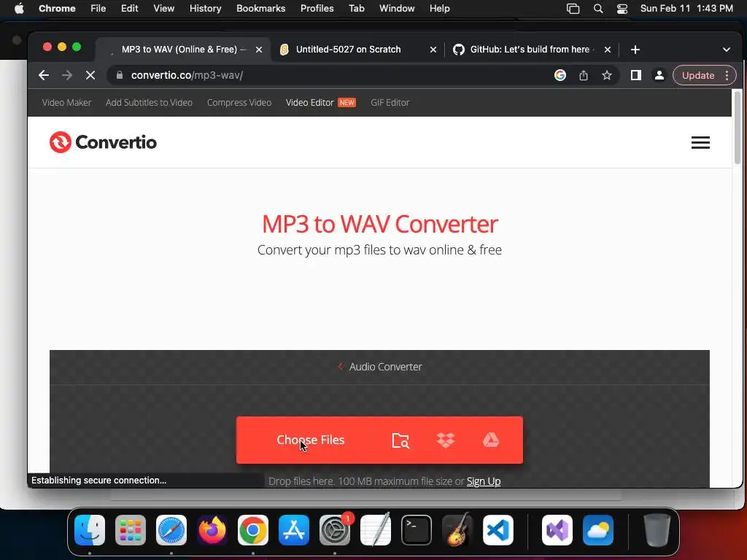Viewport: 747px width, 560px height.
Task: Close the GitHub tab
Action: click(608, 50)
